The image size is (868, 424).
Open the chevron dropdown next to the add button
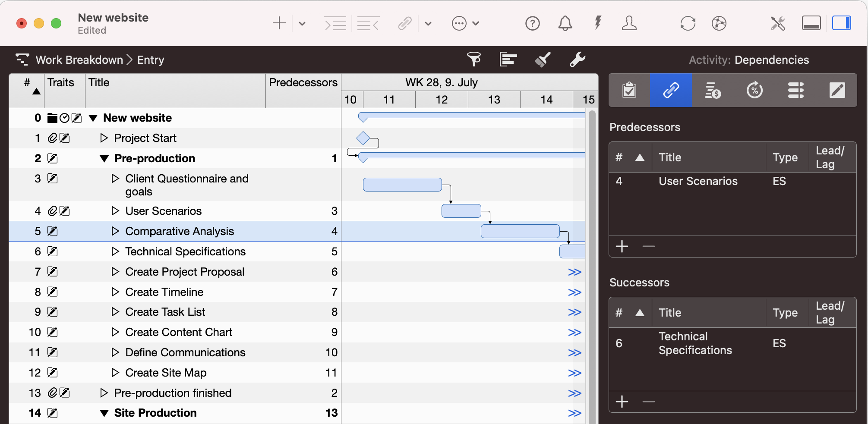click(x=301, y=23)
